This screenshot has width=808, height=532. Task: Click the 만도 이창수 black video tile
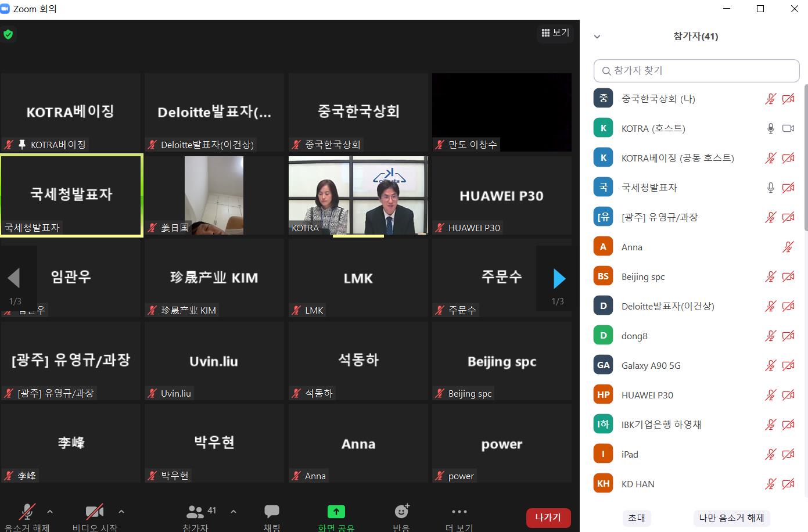pyautogui.click(x=502, y=112)
